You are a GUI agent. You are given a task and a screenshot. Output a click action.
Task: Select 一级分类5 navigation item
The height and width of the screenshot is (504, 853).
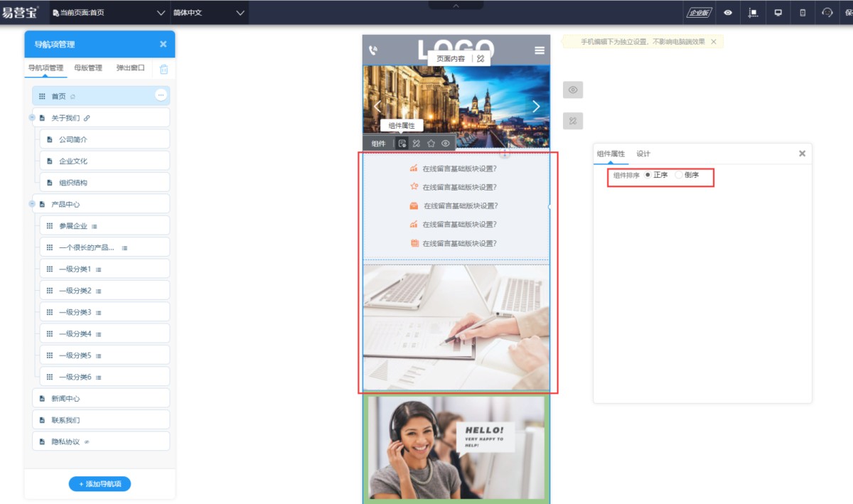[x=104, y=355]
